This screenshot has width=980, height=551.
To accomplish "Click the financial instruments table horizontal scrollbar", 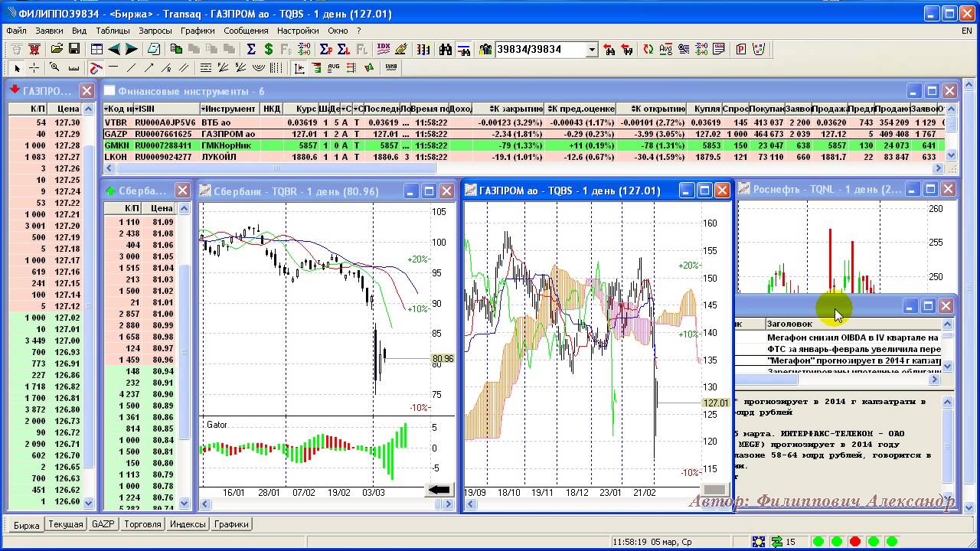I will pyautogui.click(x=524, y=168).
